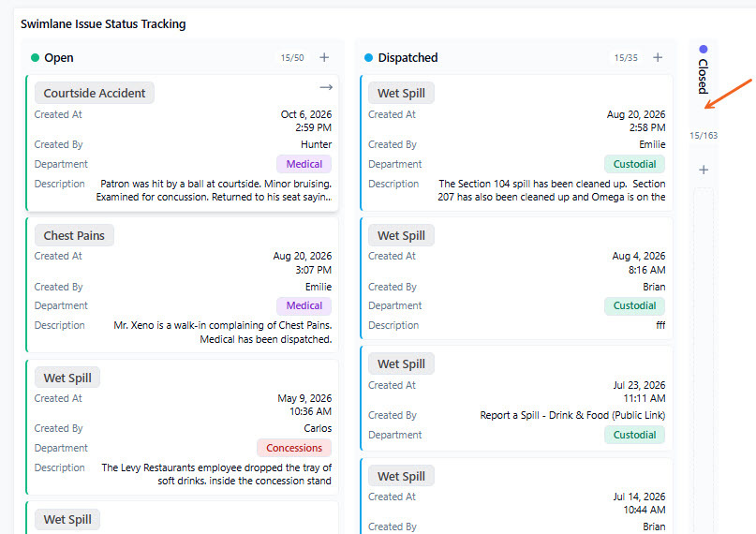Select Medical tag on Courtside Accident card
Image resolution: width=756 pixels, height=534 pixels.
[x=304, y=164]
